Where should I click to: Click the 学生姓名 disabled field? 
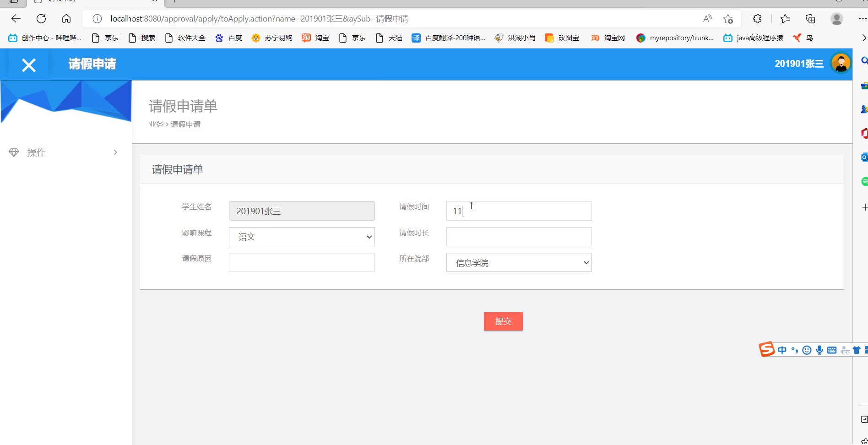302,211
